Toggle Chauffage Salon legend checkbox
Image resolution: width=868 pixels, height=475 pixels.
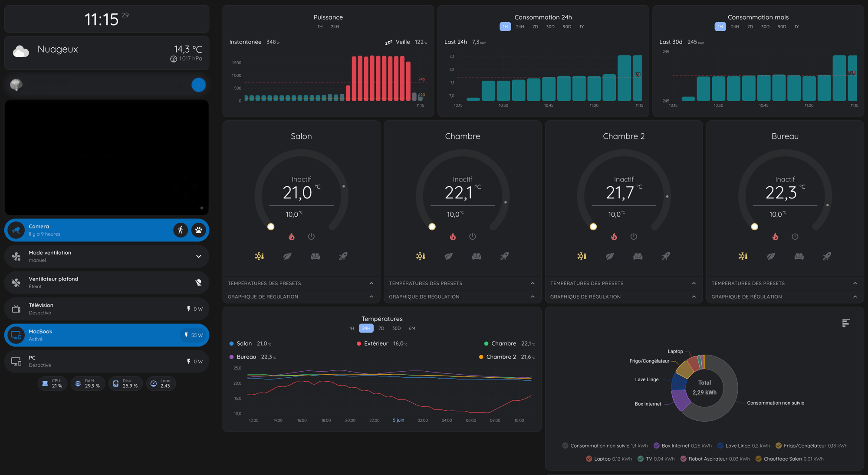[759, 459]
